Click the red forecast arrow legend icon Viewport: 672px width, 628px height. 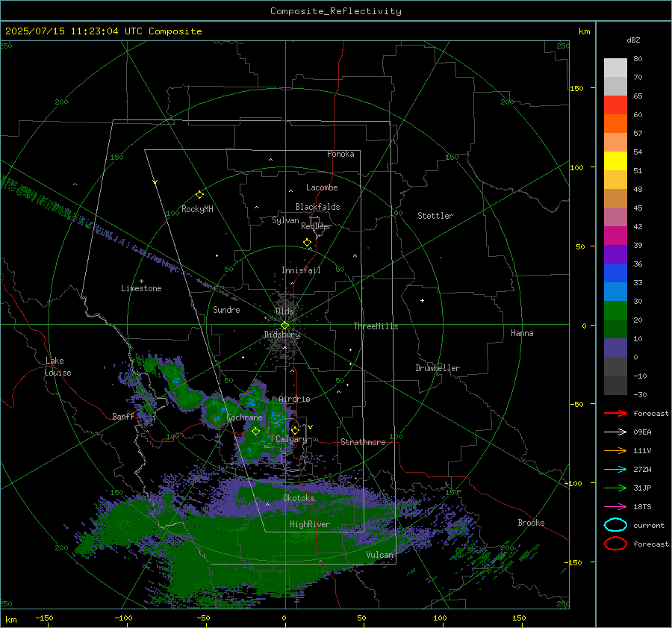[615, 413]
